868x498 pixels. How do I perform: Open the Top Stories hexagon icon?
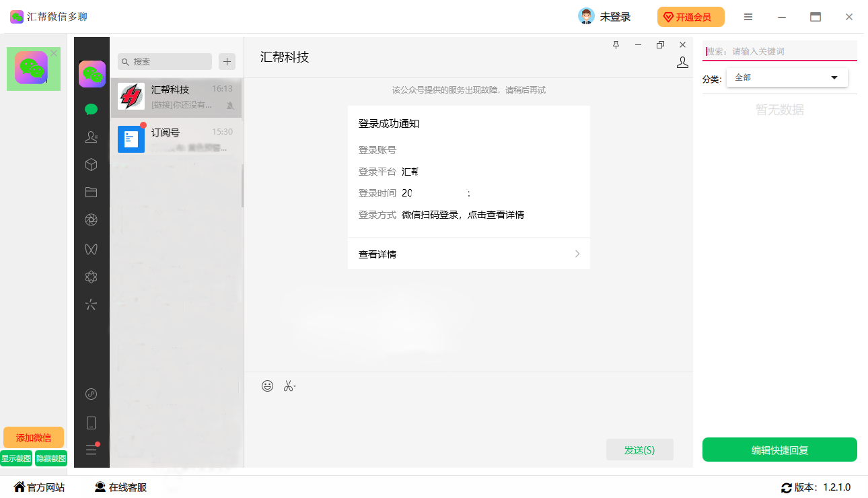pos(92,277)
